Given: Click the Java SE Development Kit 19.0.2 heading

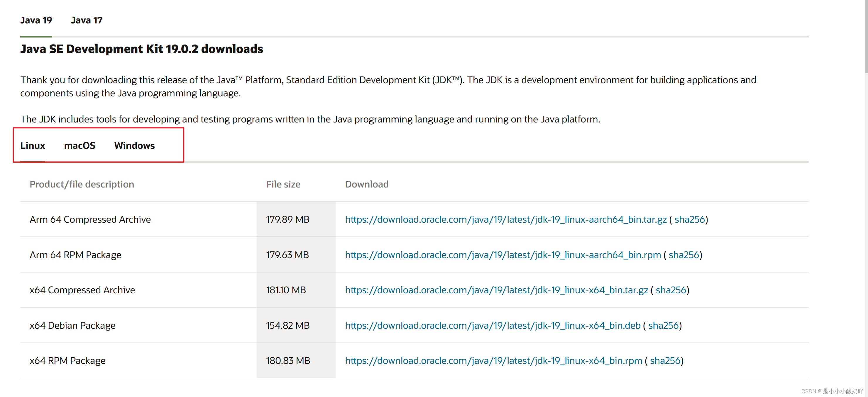Looking at the screenshot, I should pyautogui.click(x=141, y=49).
